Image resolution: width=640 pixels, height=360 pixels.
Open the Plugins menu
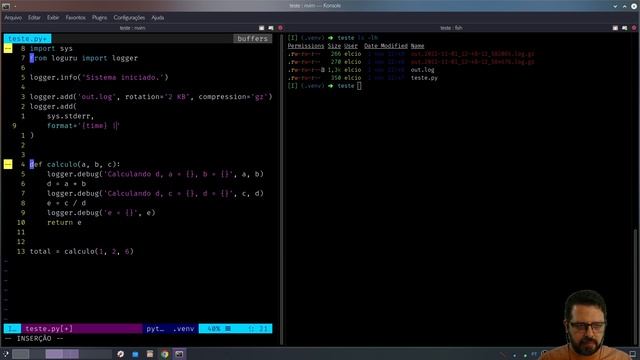point(100,18)
